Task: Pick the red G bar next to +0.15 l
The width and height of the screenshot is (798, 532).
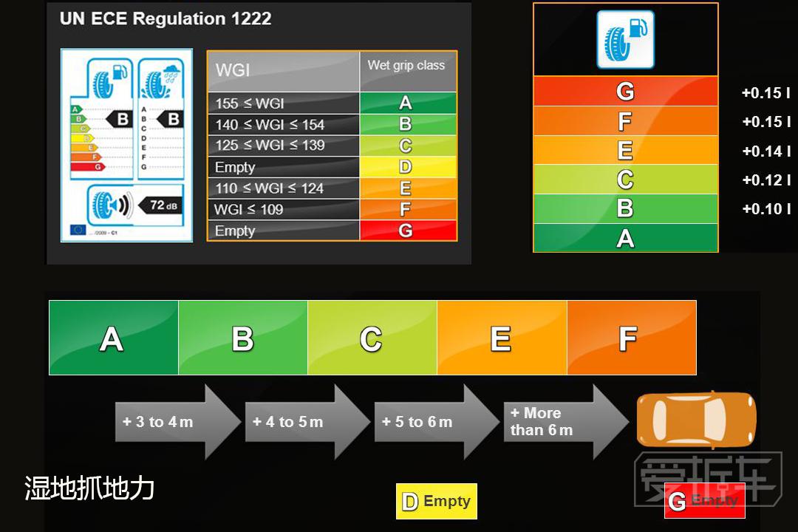Action: tap(625, 92)
